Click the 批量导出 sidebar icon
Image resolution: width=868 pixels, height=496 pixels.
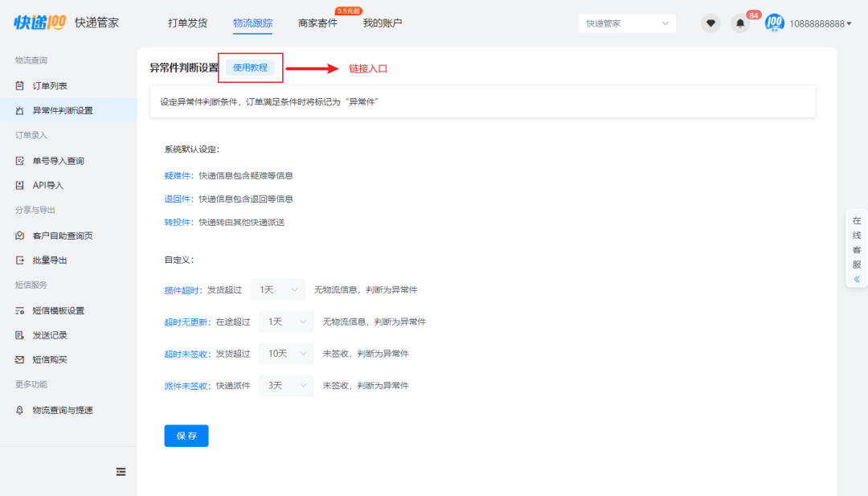click(20, 260)
